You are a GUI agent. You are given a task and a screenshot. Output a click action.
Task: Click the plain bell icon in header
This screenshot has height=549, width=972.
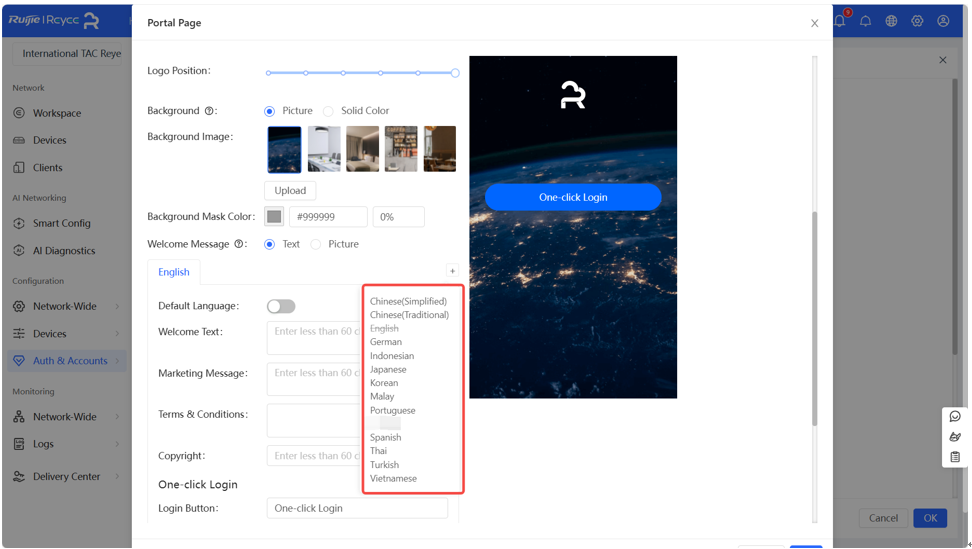[865, 21]
